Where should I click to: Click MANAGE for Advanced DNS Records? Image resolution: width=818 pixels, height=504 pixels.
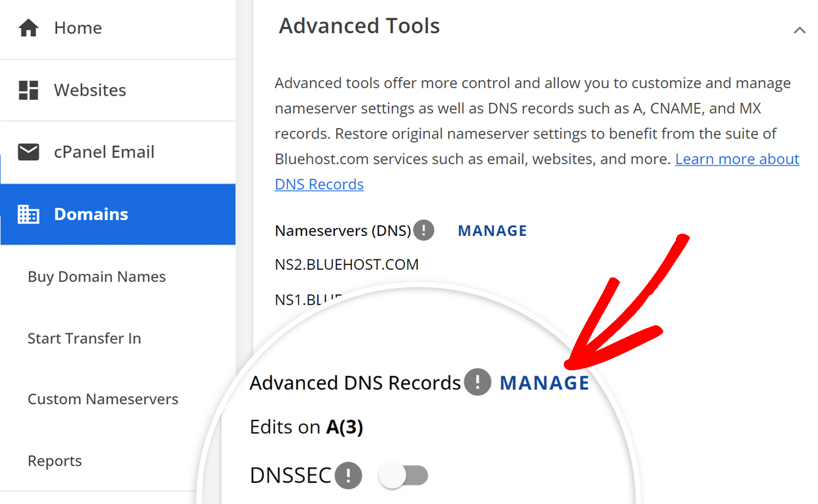[545, 383]
